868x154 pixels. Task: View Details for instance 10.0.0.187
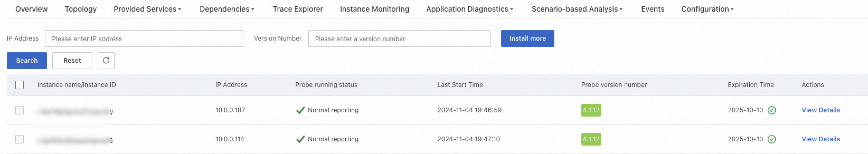(820, 110)
